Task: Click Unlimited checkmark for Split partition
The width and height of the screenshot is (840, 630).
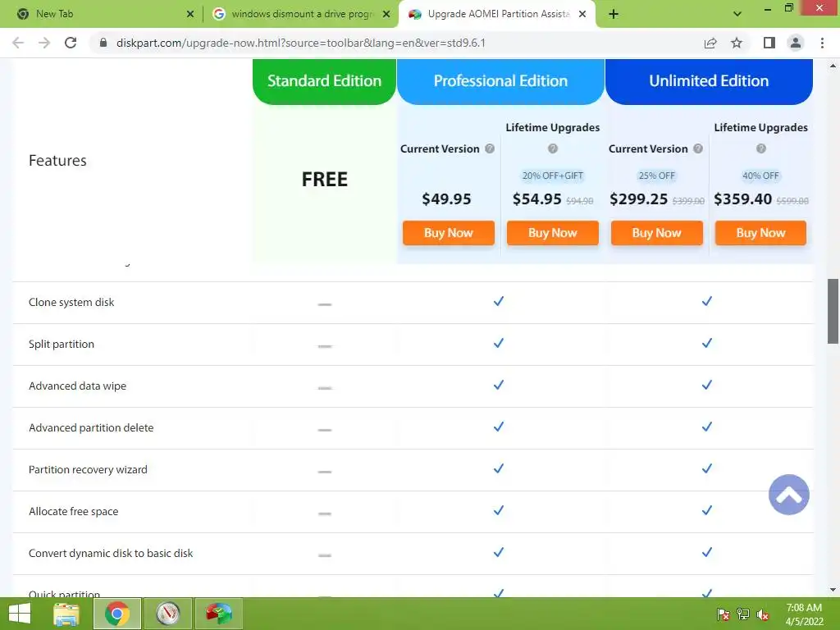Action: [706, 343]
